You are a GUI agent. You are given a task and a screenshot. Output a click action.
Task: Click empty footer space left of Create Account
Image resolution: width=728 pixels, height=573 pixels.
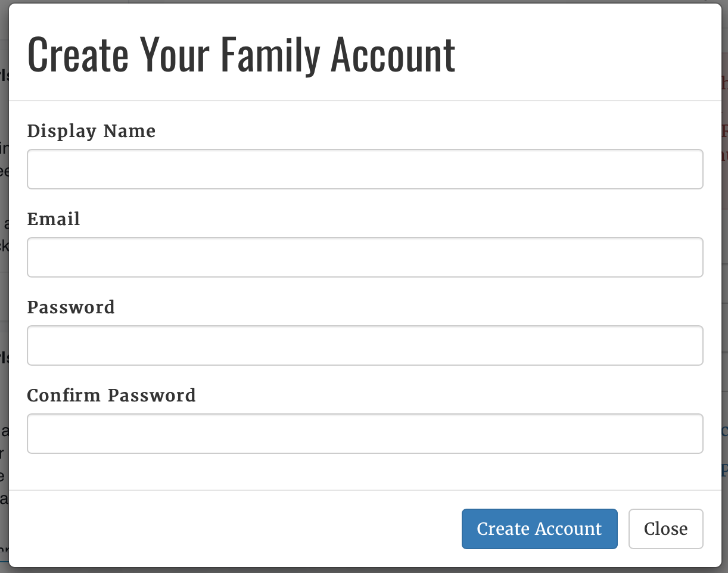click(x=238, y=529)
